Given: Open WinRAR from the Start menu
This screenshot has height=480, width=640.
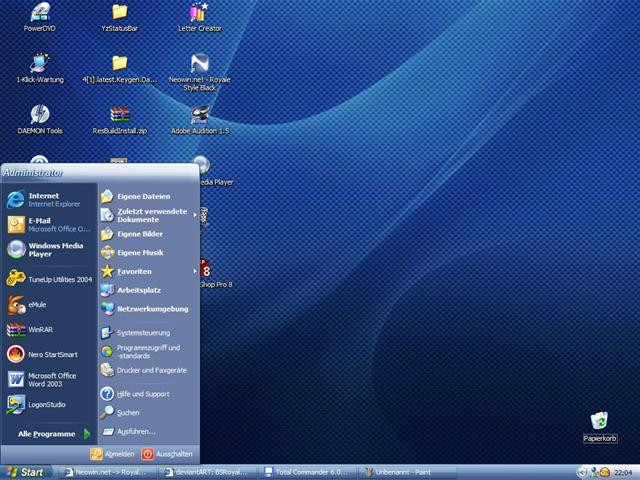Looking at the screenshot, I should pyautogui.click(x=49, y=330).
